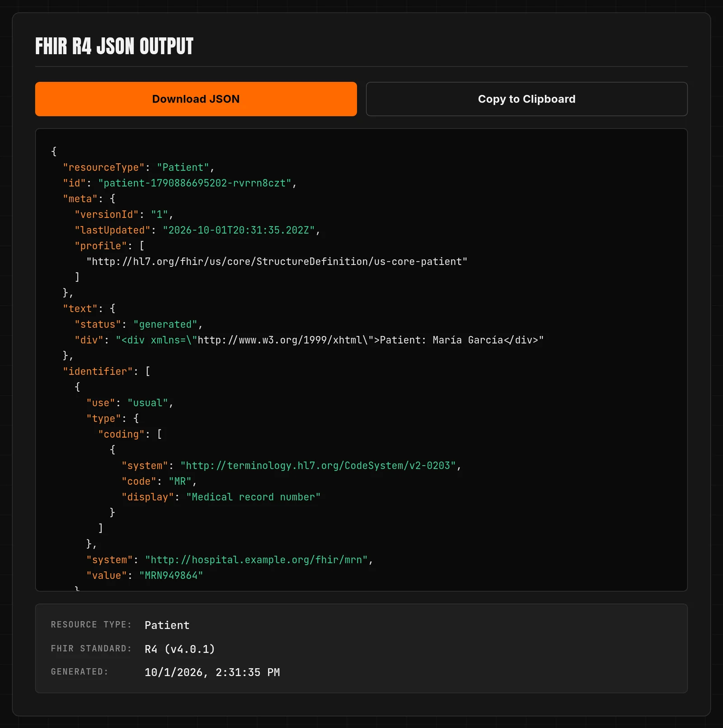Click the R4 (v4.0.1) value
Viewport: 723px width, 728px height.
click(180, 649)
